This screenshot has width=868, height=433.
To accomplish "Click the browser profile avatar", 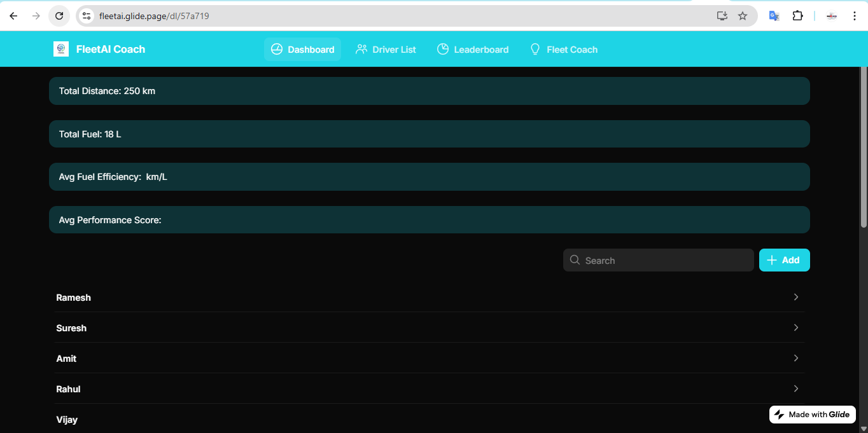I will pos(831,16).
